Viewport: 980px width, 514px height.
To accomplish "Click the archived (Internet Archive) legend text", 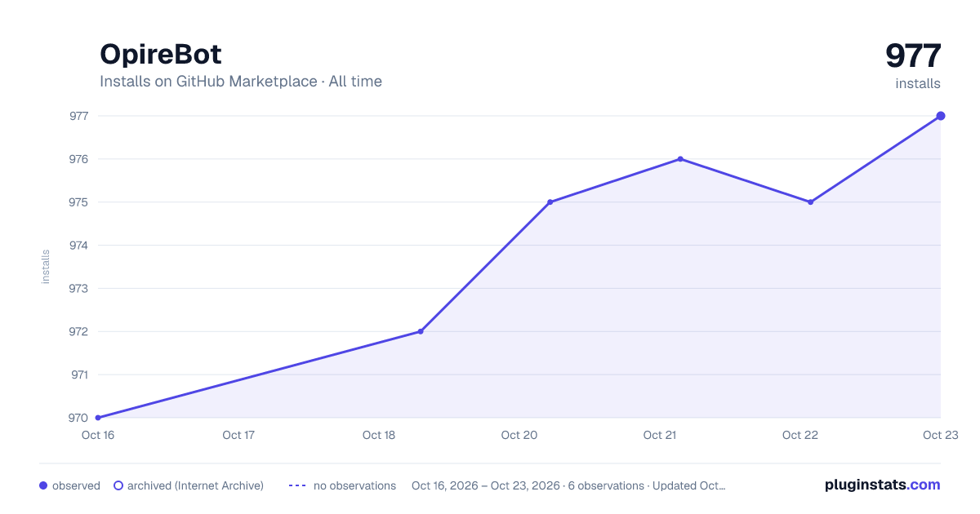I will click(195, 485).
